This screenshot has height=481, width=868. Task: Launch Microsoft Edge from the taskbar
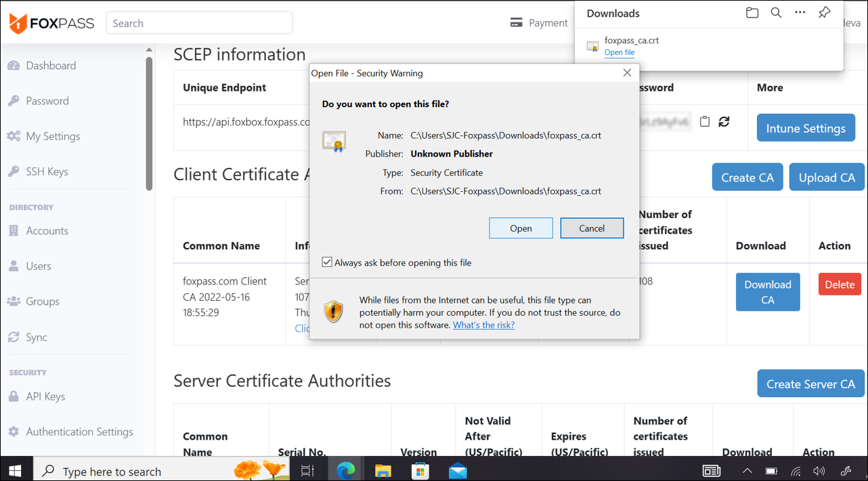coord(346,470)
